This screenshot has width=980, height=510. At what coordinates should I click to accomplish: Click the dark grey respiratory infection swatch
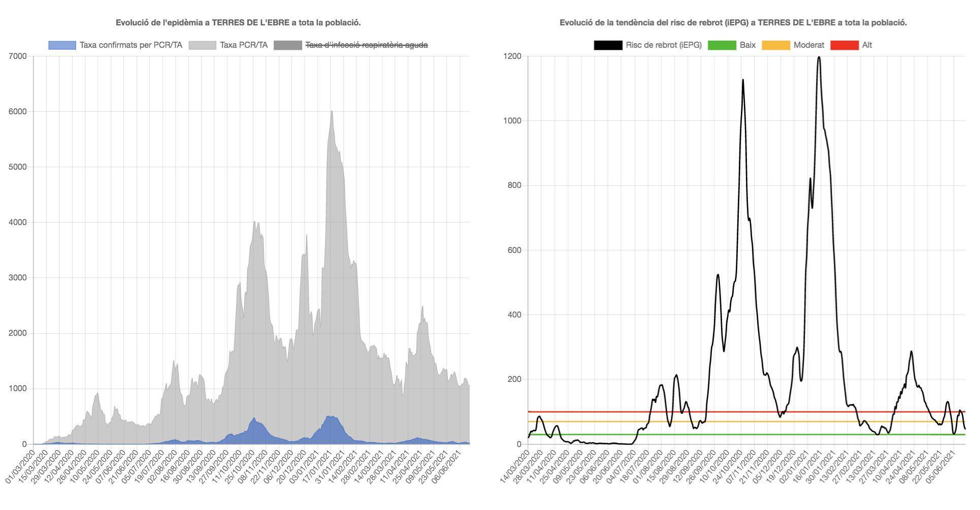(287, 45)
